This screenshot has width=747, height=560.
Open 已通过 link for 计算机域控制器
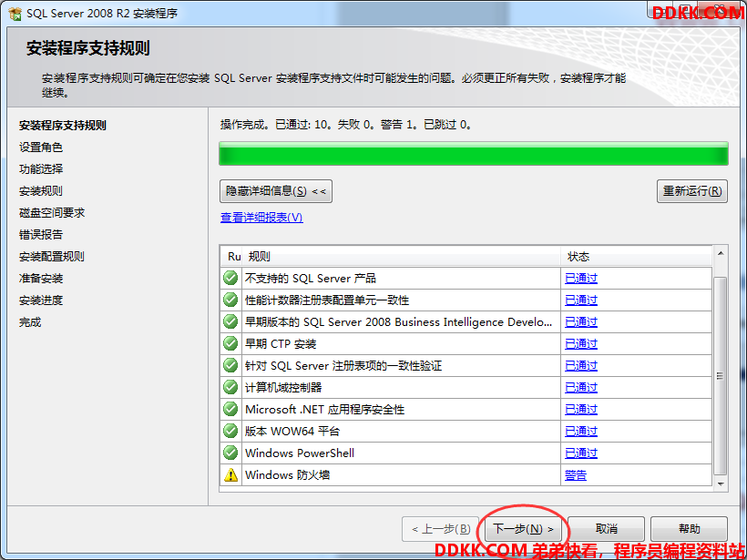(x=580, y=388)
